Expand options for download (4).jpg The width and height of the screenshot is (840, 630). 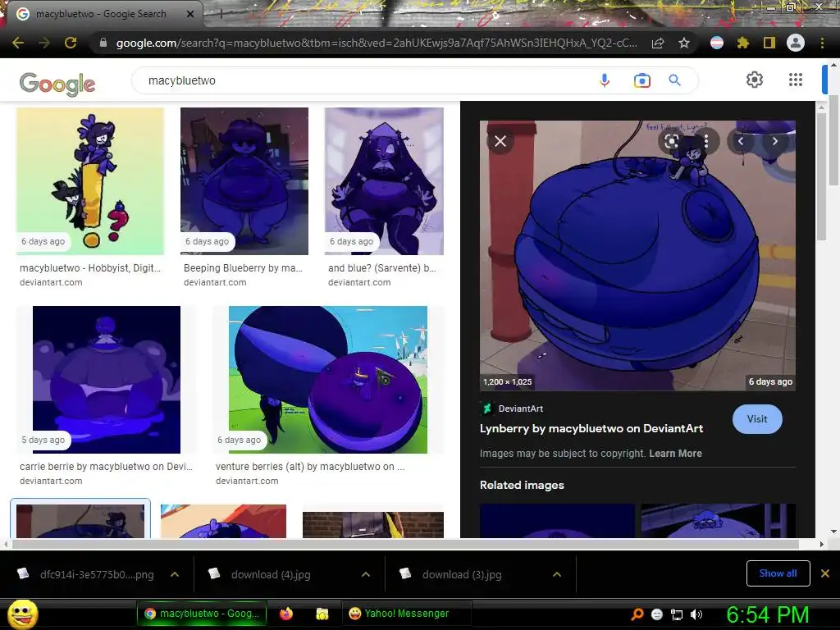[366, 574]
